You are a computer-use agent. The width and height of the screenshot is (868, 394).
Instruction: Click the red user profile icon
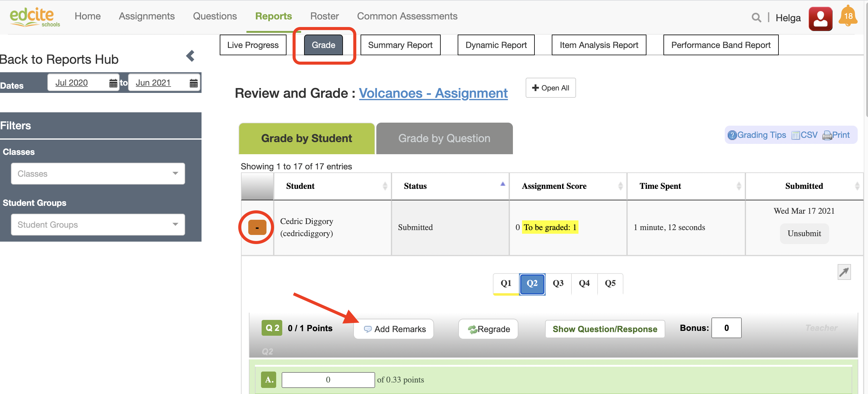coord(820,19)
